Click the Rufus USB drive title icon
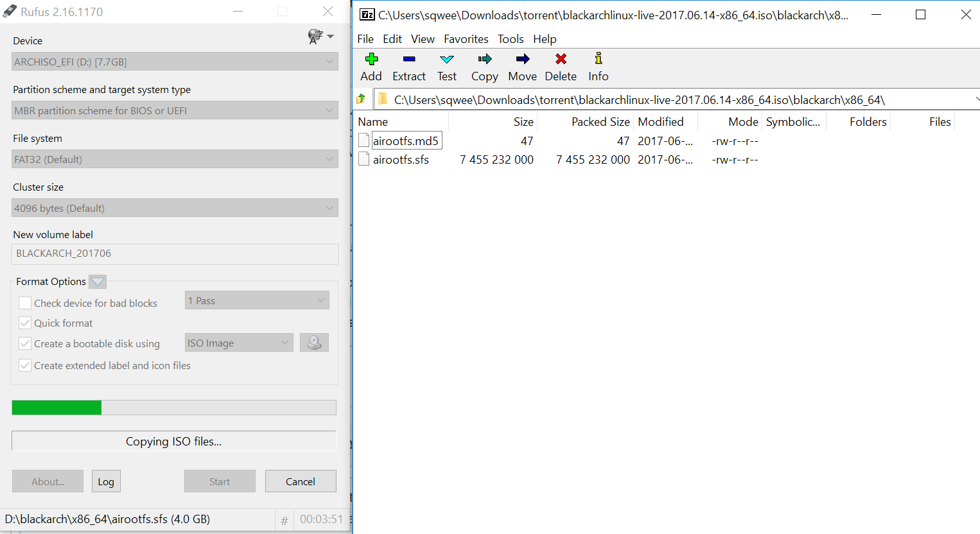The width and height of the screenshot is (980, 534). click(x=10, y=12)
